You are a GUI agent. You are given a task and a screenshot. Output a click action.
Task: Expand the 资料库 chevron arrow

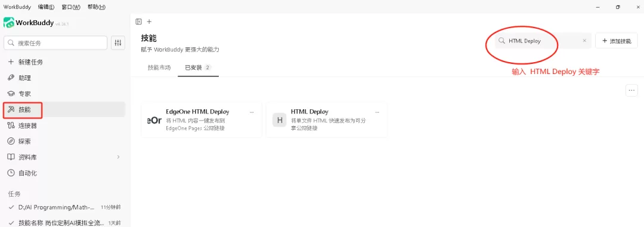click(118, 157)
